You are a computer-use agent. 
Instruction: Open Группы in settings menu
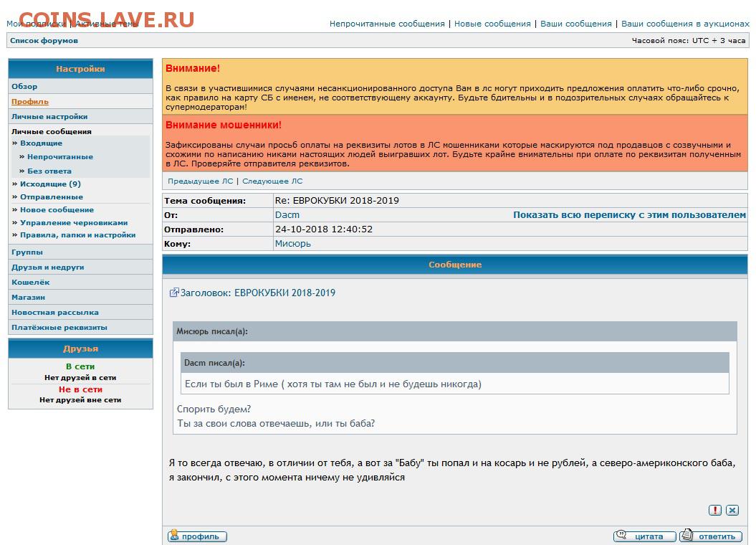coord(80,252)
